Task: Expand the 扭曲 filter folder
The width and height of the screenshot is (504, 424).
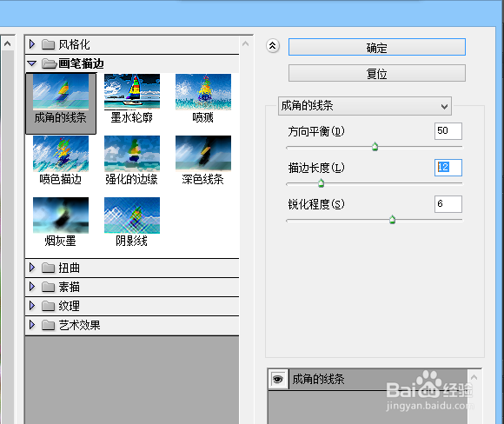Action: pos(32,268)
